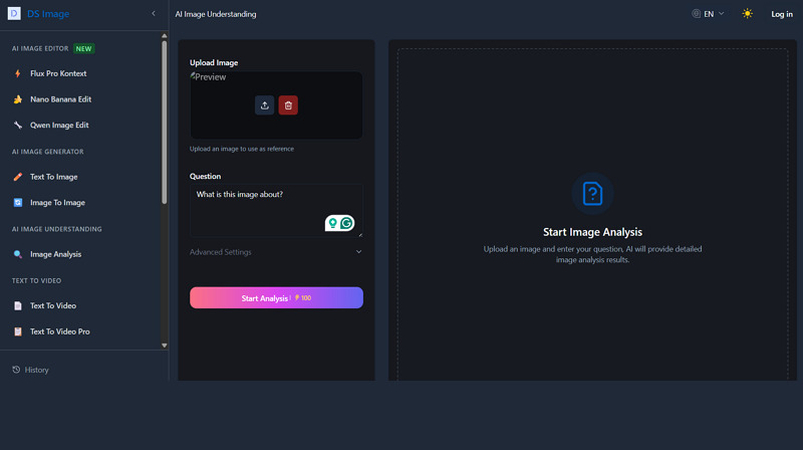Screen dimensions: 803x450
Task: Click the sidebar scroll down arrow
Action: coord(164,345)
